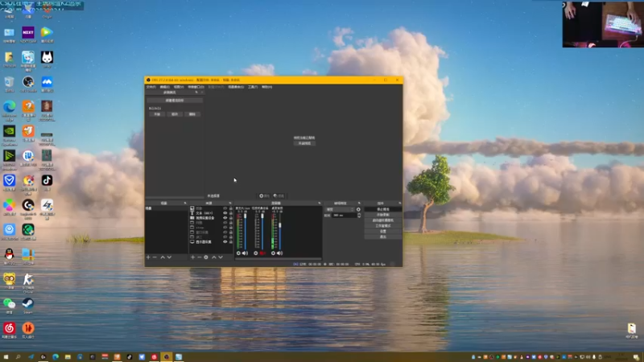This screenshot has height=362, width=644.
Task: Click the muted channel's volume slider
Action: pos(262,232)
